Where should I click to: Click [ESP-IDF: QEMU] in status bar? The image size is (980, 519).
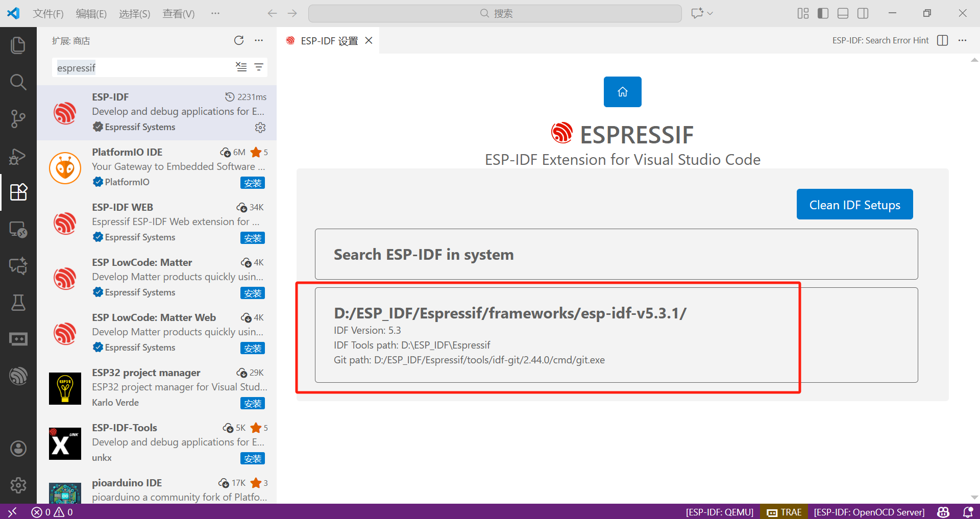[x=720, y=512]
